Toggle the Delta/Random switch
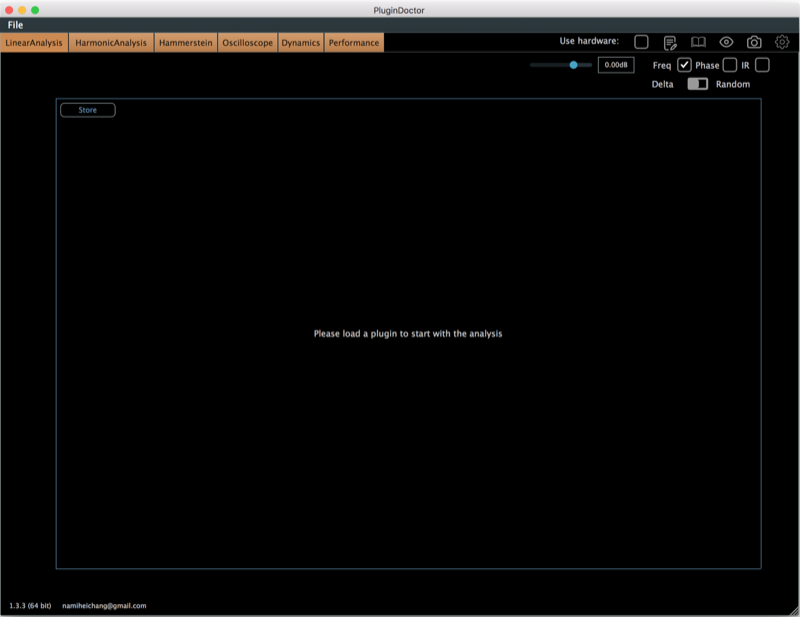The image size is (800, 617). (x=697, y=84)
